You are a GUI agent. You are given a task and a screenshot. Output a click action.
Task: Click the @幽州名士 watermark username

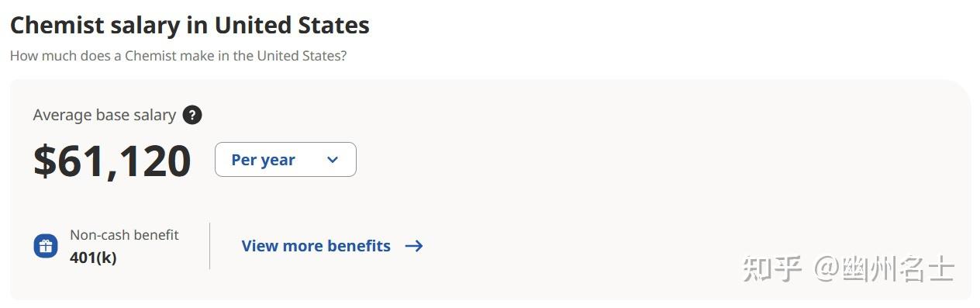pos(883,269)
